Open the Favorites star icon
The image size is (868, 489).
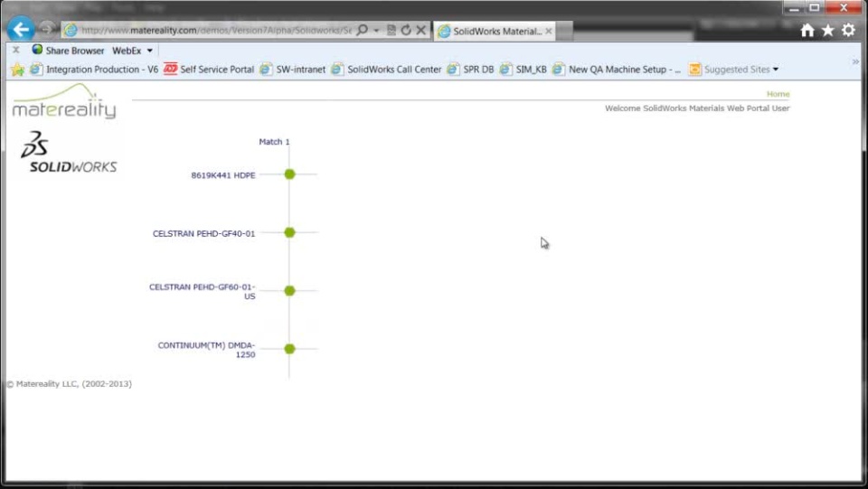point(828,31)
